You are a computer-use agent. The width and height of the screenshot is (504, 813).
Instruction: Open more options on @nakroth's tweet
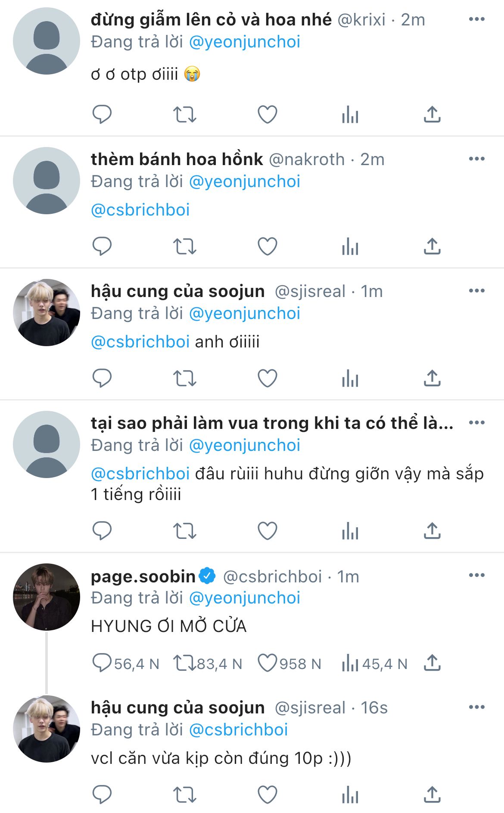(476, 159)
